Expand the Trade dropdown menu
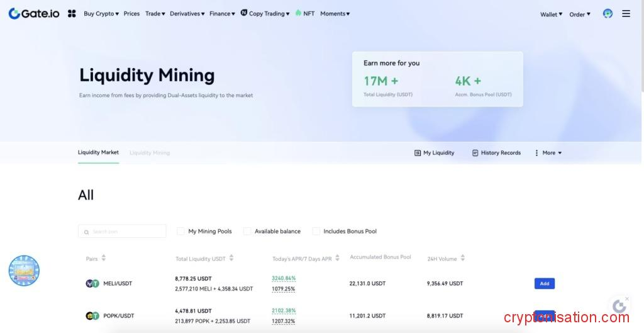644x333 pixels. [x=155, y=14]
